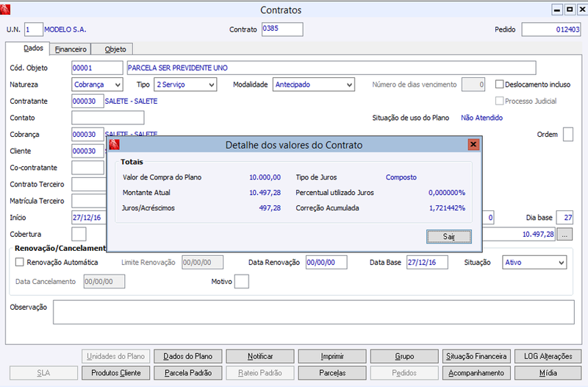Viewport: 588px width, 387px height.
Task: Open the Tipo dropdown showing 2 Serviço
Action: click(x=185, y=85)
